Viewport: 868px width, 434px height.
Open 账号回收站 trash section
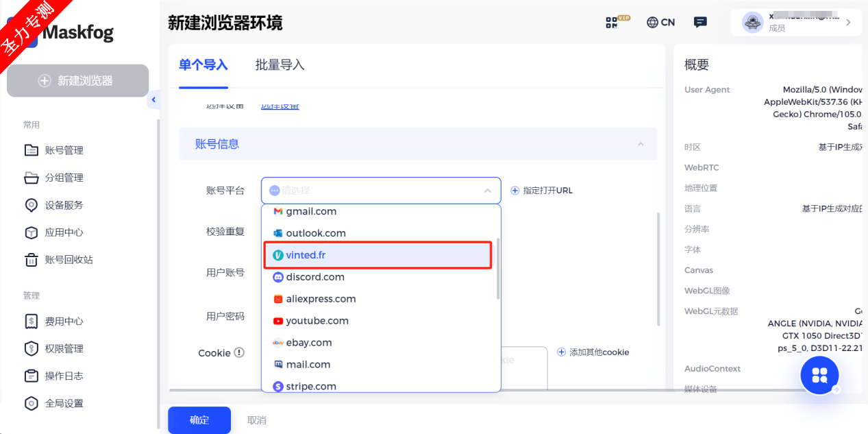[x=59, y=260]
